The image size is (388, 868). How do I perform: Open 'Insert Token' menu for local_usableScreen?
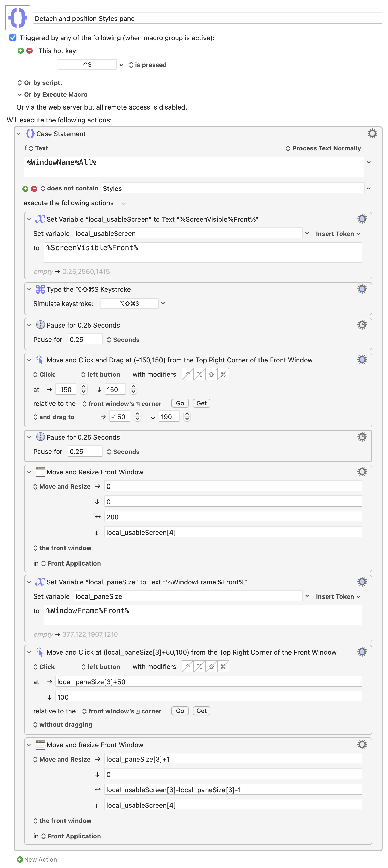point(338,234)
